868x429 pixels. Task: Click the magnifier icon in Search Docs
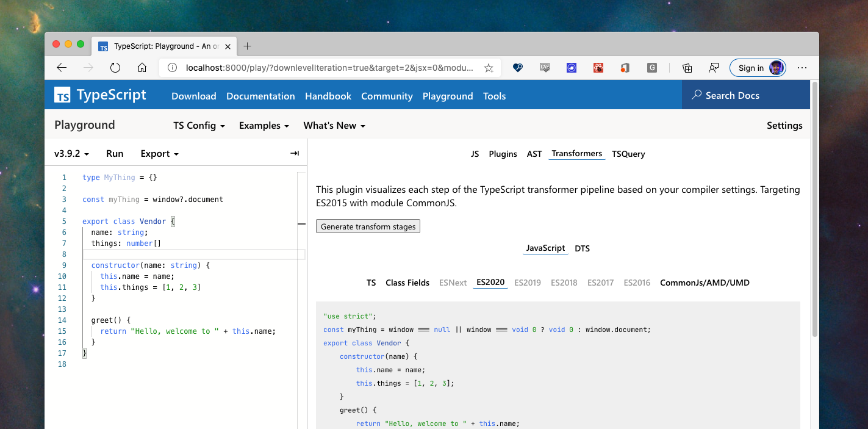click(697, 95)
